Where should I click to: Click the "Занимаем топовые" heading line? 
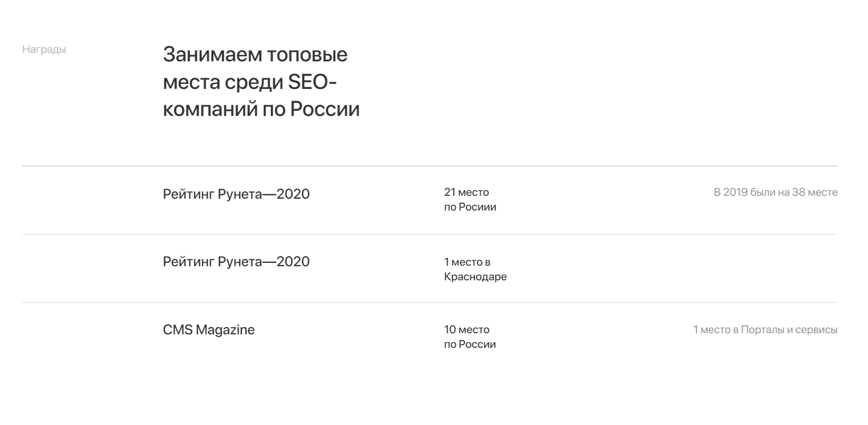click(x=255, y=55)
